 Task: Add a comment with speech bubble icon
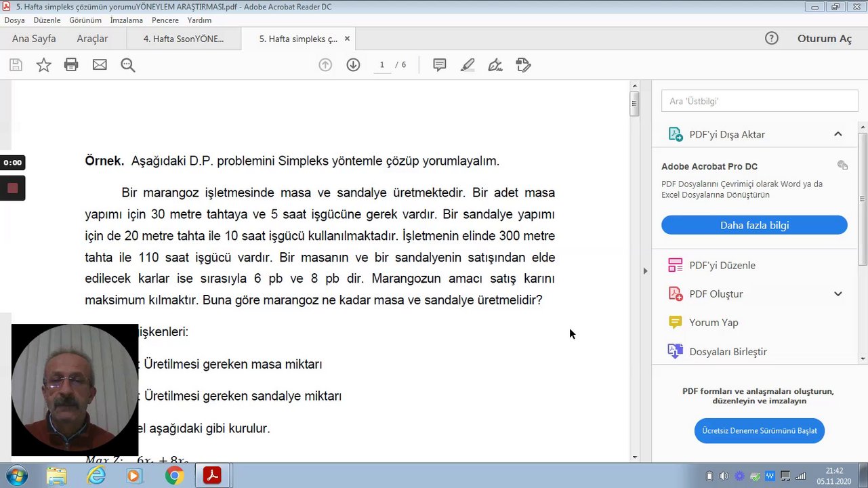pos(440,65)
